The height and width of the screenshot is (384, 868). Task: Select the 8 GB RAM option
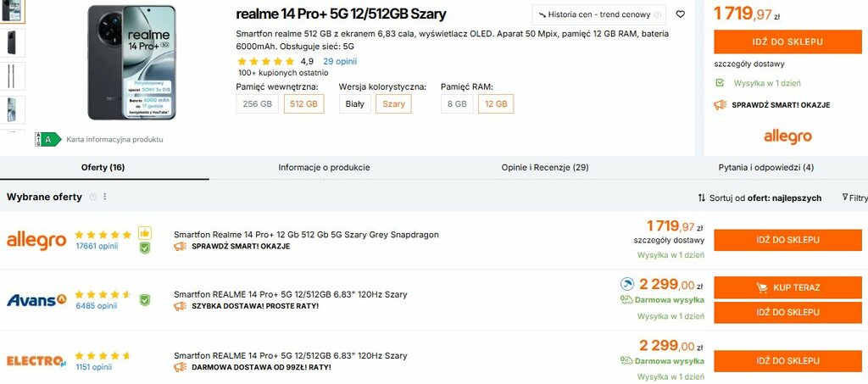click(x=456, y=103)
